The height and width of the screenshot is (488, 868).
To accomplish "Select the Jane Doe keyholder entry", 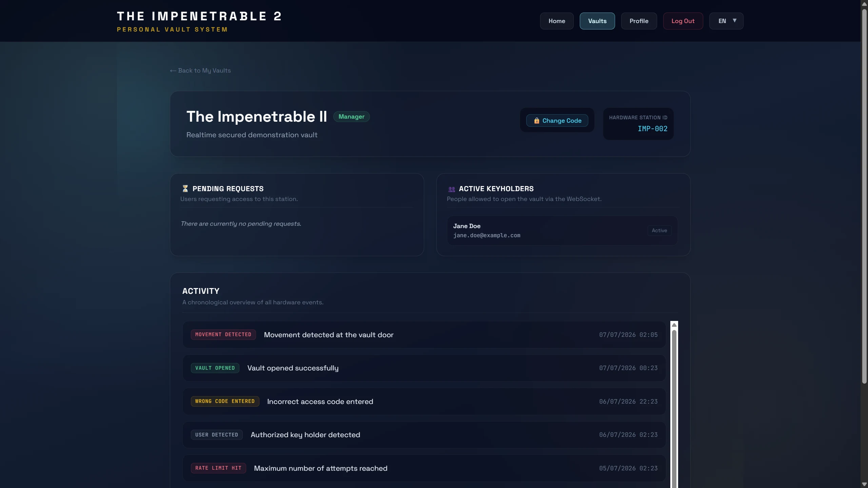I will click(x=562, y=230).
